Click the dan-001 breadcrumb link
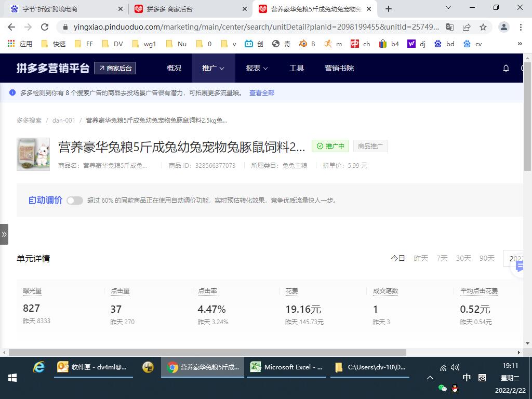 click(x=63, y=121)
